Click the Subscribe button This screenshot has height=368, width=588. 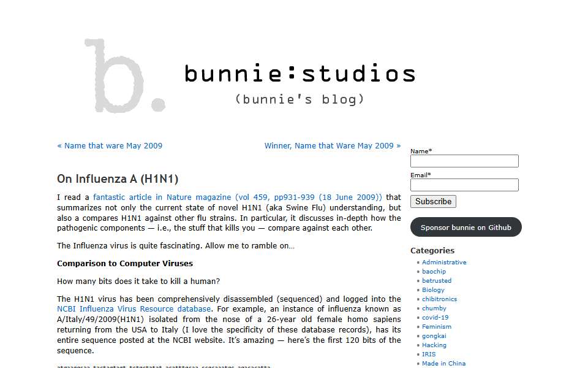433,202
